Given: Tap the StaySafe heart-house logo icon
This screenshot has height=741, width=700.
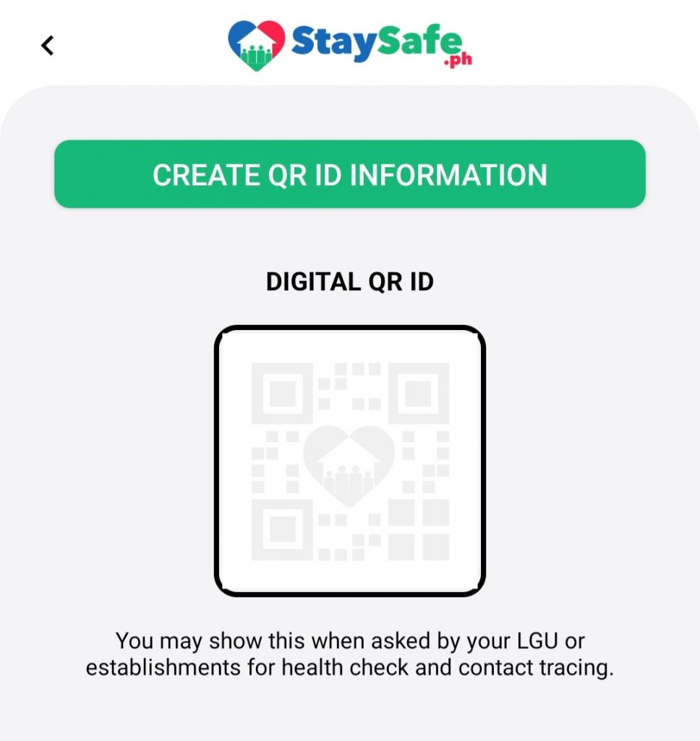Looking at the screenshot, I should point(257,46).
